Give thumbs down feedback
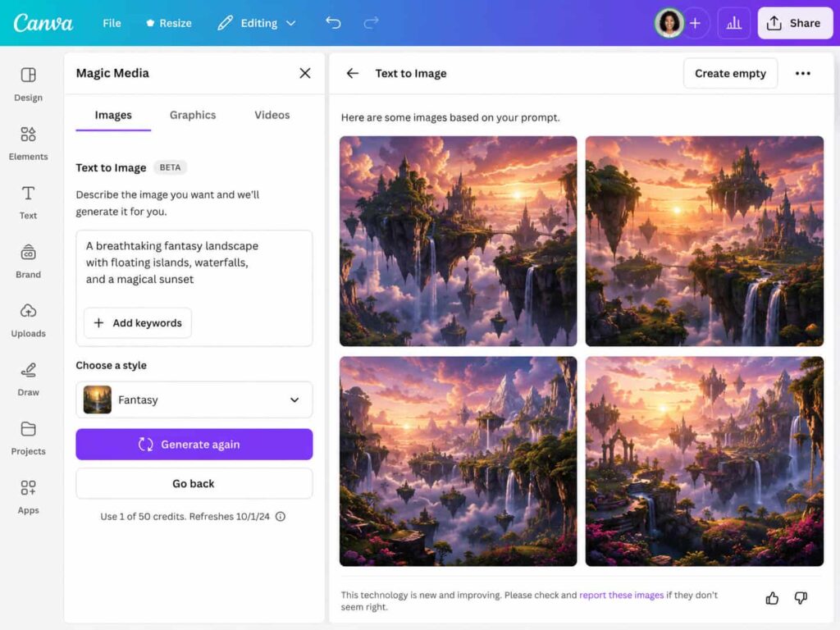Viewport: 840px width, 630px height. coord(801,598)
